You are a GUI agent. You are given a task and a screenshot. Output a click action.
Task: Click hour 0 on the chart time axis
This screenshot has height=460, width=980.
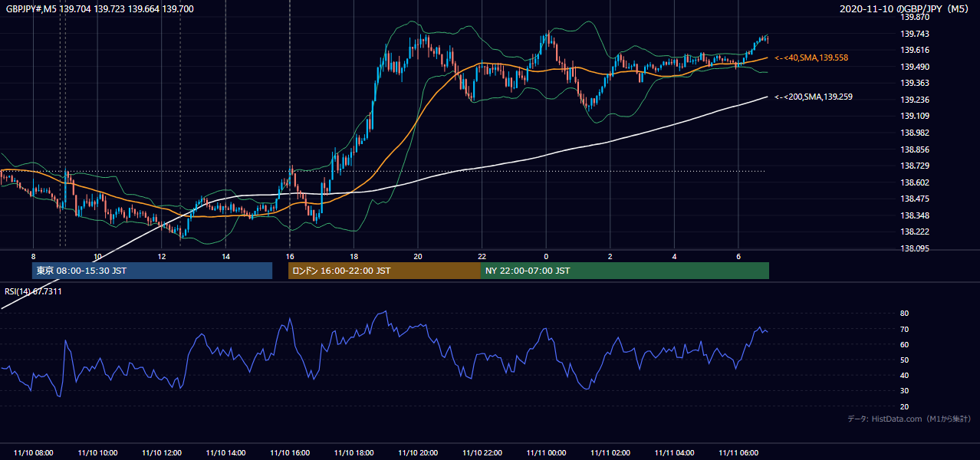[546, 255]
